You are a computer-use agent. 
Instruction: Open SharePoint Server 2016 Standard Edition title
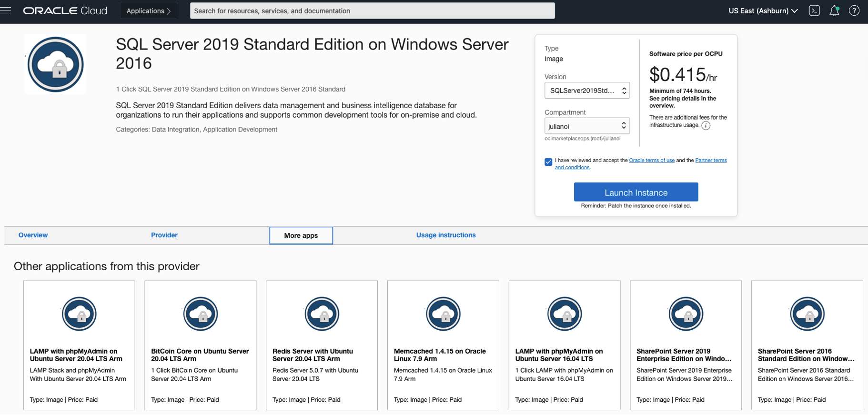[x=806, y=355]
